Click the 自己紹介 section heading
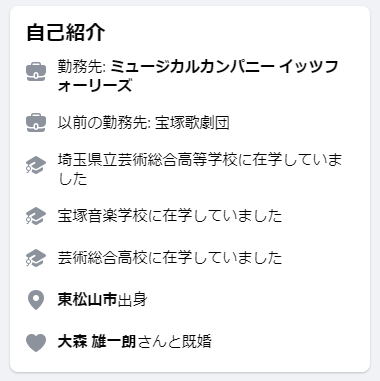This screenshot has width=380, height=381. 66,32
